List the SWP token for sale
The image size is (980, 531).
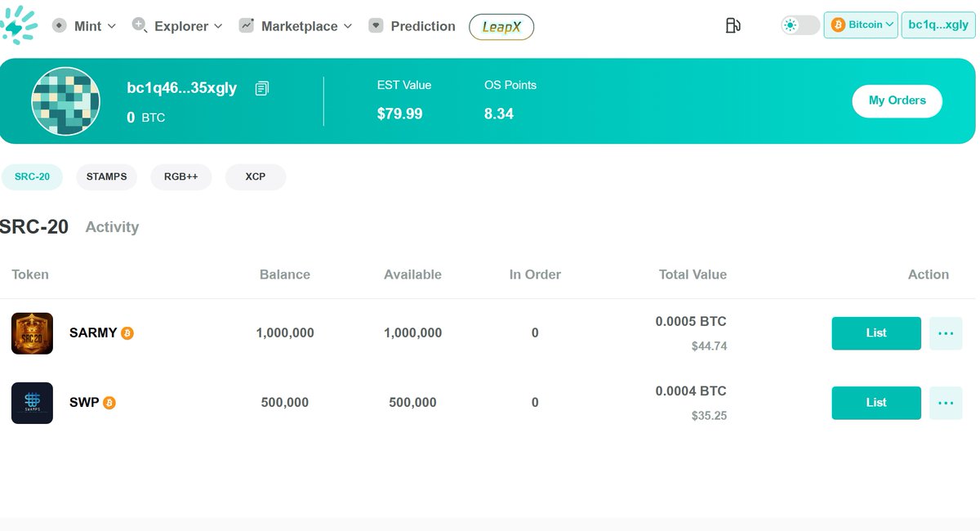pos(876,403)
